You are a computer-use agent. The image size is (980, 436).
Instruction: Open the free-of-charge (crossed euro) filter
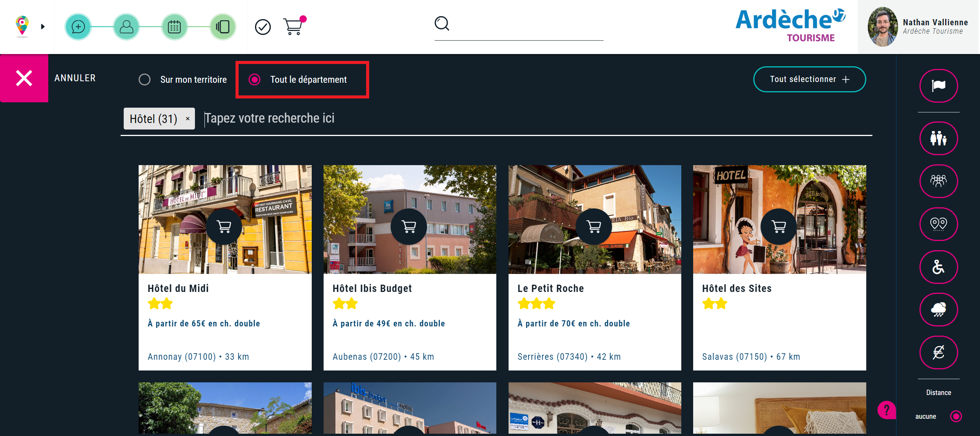(x=939, y=352)
